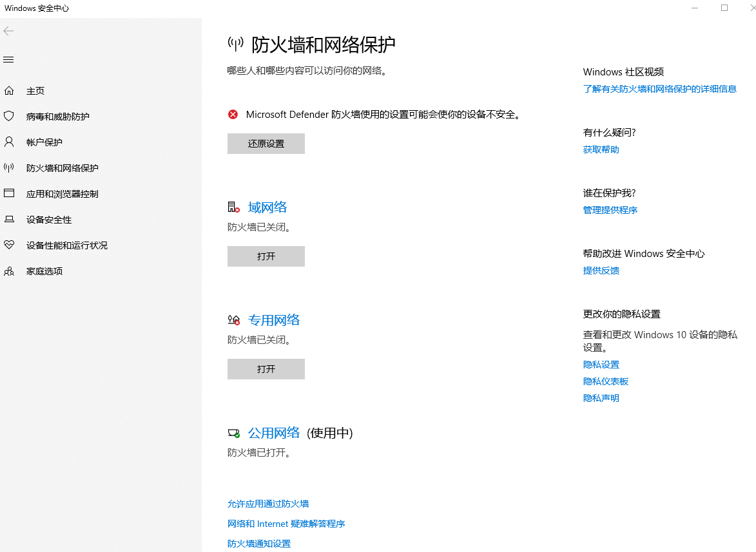Click the person icon for 帐户保护
This screenshot has height=552, width=756.
click(x=8, y=142)
